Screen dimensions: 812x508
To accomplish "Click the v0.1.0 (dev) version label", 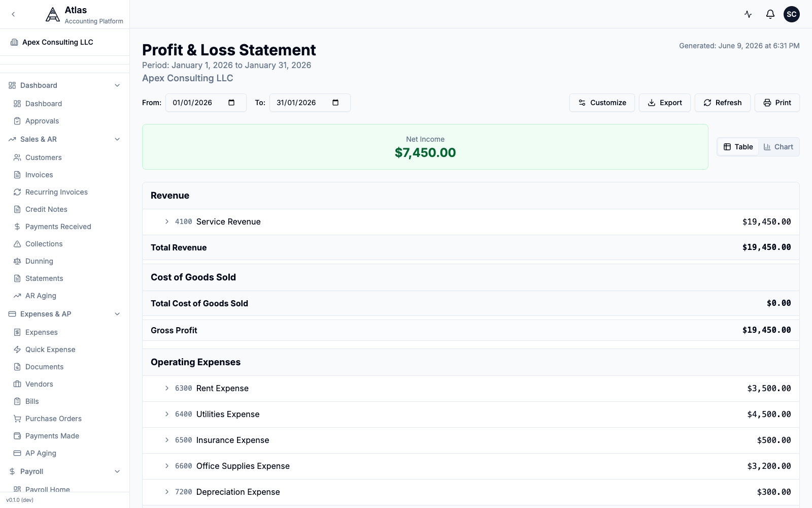I will point(20,500).
